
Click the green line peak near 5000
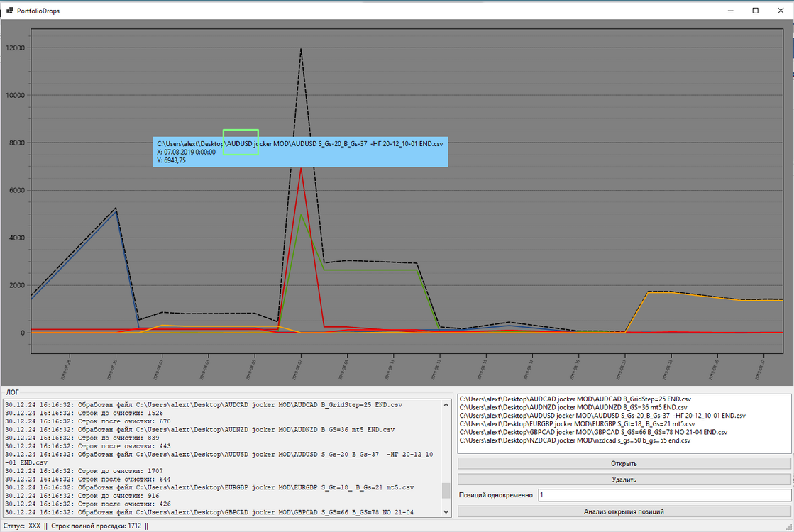(302, 215)
